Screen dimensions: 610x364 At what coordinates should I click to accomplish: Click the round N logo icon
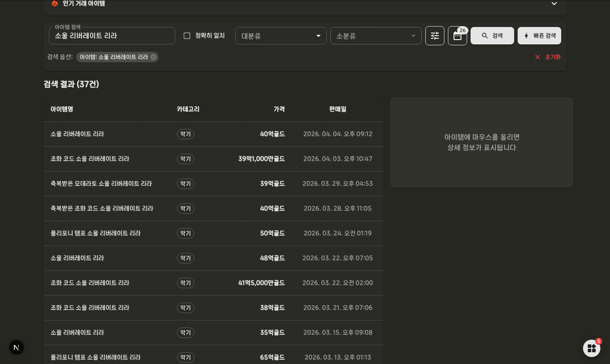pyautogui.click(x=17, y=347)
